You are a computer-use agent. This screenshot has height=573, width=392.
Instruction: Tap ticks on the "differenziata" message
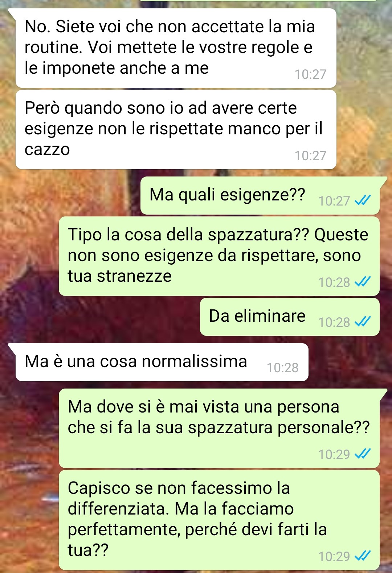(363, 556)
